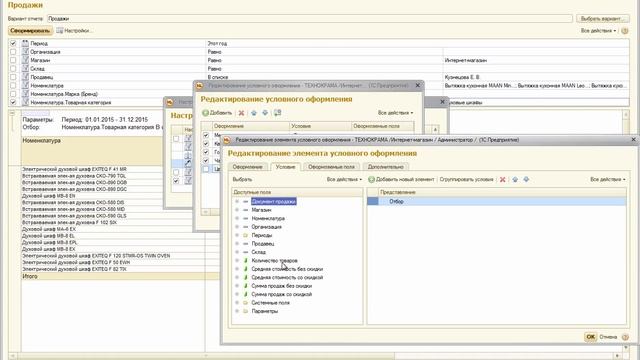640x360 pixels.
Task: Open help icon in Продажи report toolbar
Action: point(624,31)
